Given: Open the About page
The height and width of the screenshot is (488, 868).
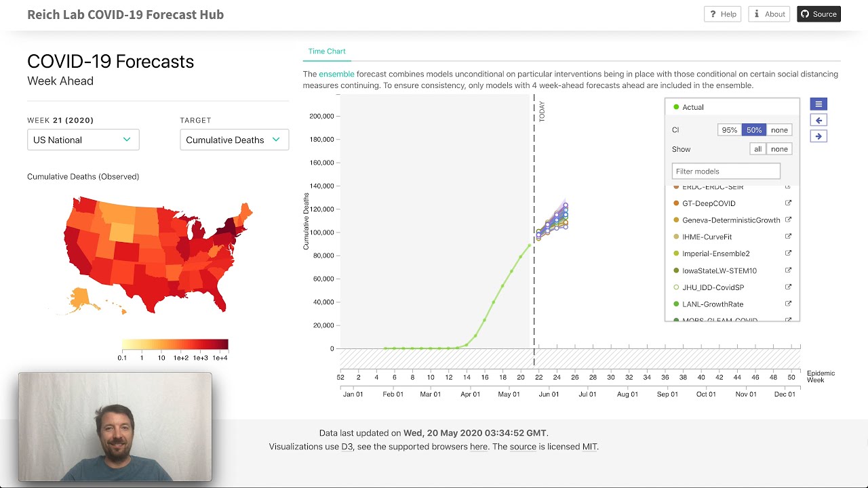Looking at the screenshot, I should coord(768,14).
